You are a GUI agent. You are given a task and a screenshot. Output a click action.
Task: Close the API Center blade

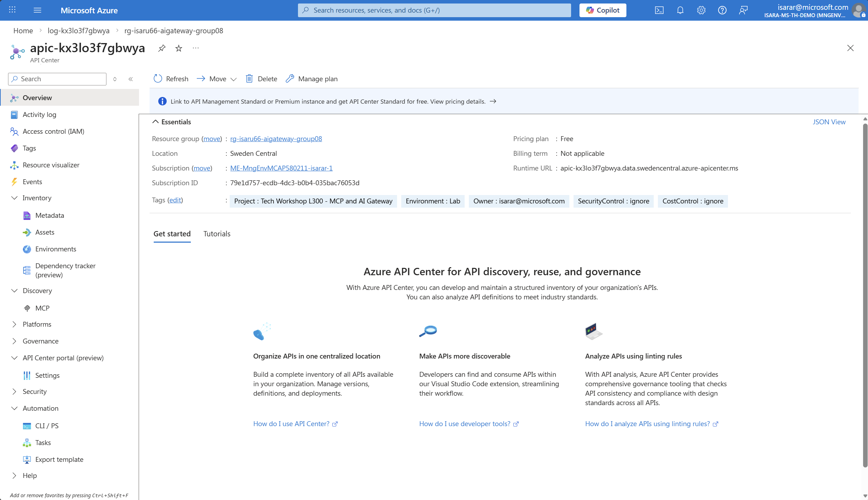(x=850, y=48)
